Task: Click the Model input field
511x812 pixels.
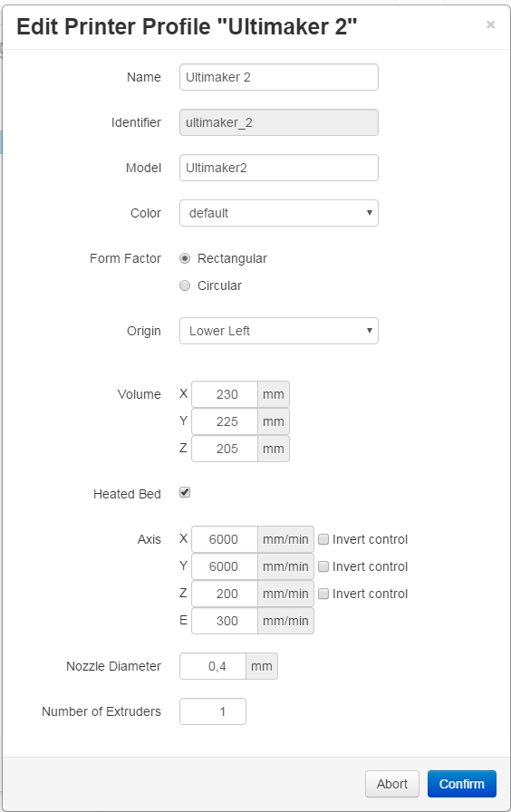Action: [279, 168]
